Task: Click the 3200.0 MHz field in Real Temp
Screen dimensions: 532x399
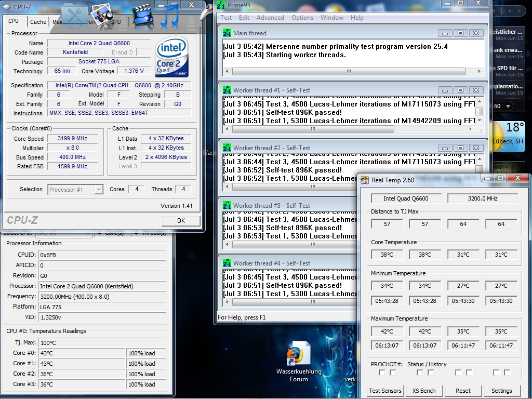Action: click(483, 198)
